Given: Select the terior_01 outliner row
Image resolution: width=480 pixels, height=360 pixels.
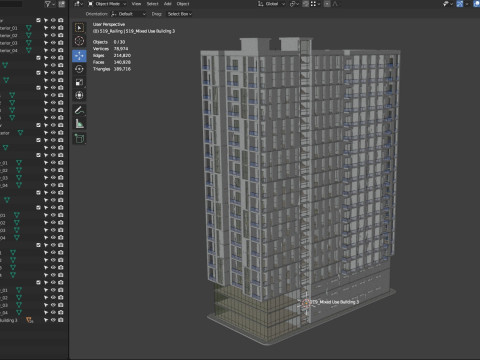Looking at the screenshot, I should pos(33,28).
